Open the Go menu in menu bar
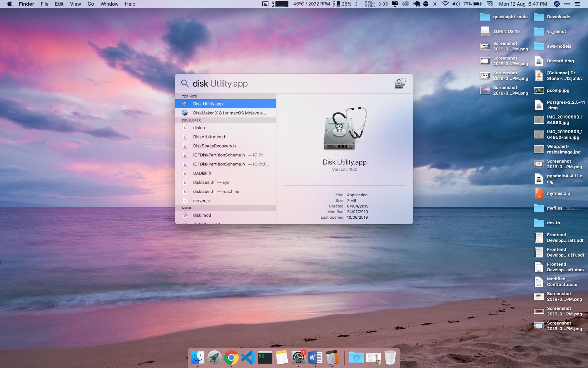Screen dimensions: 588x368 [91, 4]
